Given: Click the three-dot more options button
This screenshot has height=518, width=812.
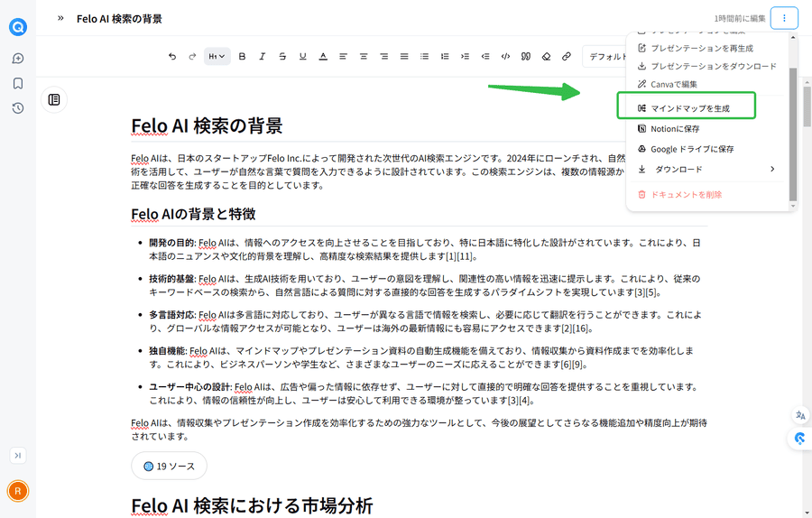Looking at the screenshot, I should point(784,18).
